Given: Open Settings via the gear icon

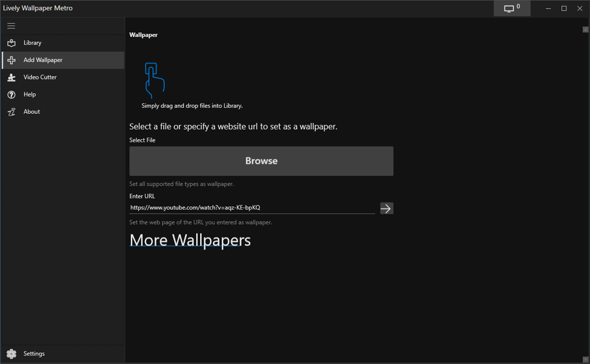Looking at the screenshot, I should 11,354.
